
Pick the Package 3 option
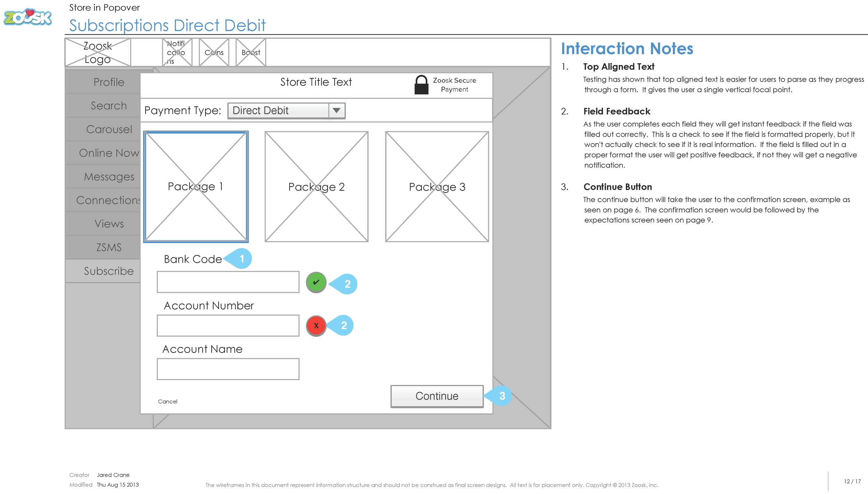point(437,187)
